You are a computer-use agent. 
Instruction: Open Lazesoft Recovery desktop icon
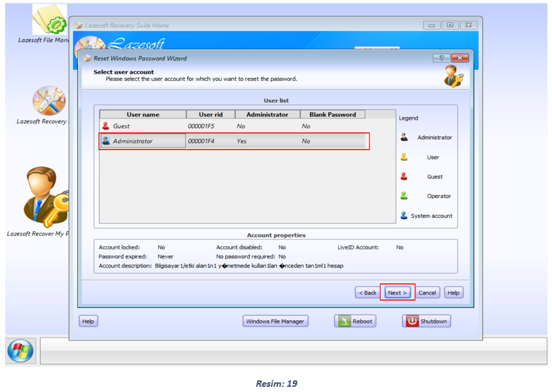pos(49,102)
